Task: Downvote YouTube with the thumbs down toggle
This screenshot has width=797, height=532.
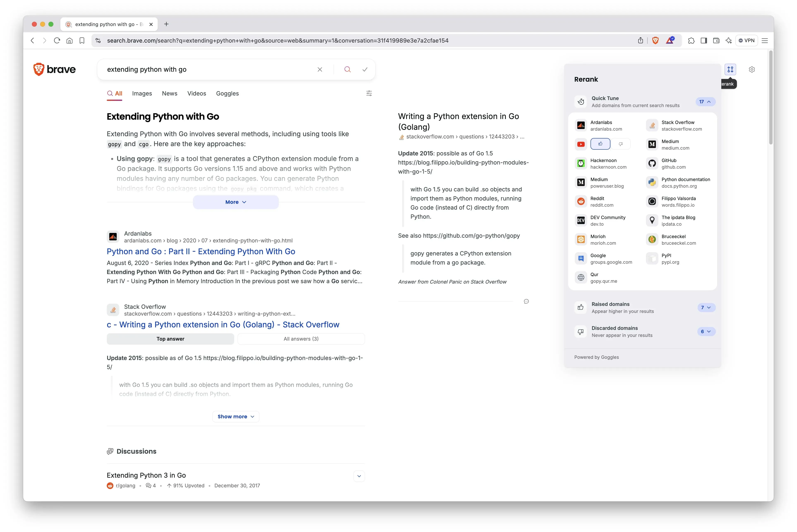Action: 621,144
